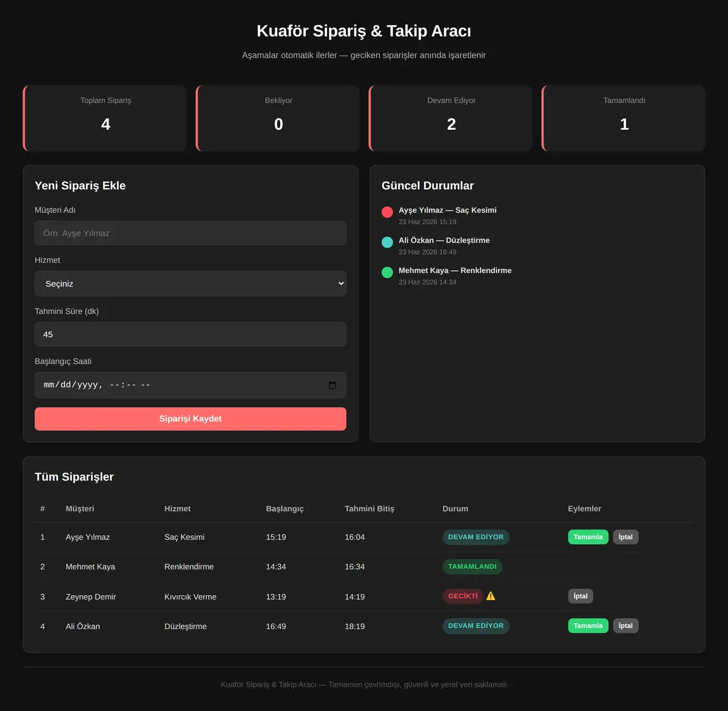Image resolution: width=728 pixels, height=711 pixels.
Task: Click the "Zeynep Demir" customer cell
Action: pyautogui.click(x=91, y=597)
